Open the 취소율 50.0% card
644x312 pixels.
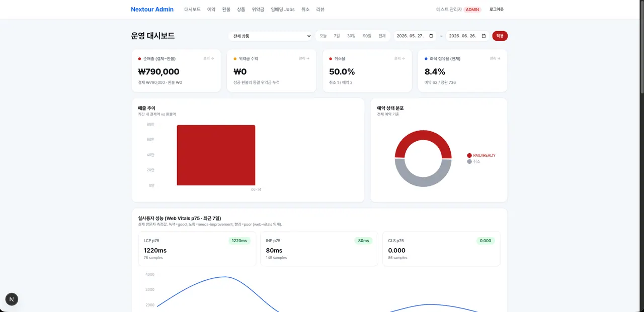367,70
